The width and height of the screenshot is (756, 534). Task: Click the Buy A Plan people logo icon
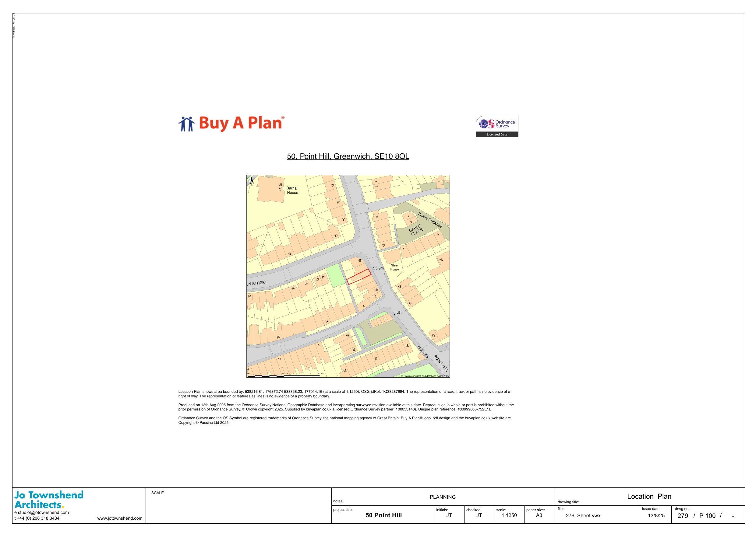click(187, 124)
